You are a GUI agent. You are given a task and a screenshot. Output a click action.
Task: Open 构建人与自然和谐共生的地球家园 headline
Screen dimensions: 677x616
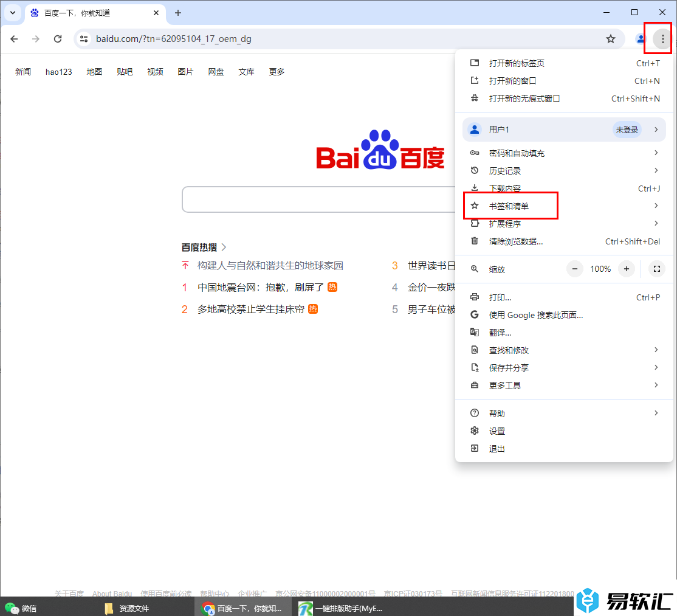[270, 265]
